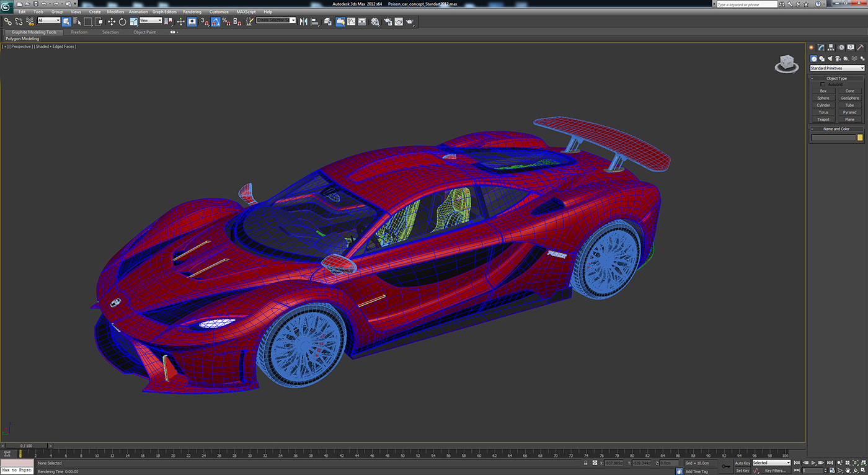Turn on Angle Snap toggle
The image size is (868, 475).
[x=216, y=22]
